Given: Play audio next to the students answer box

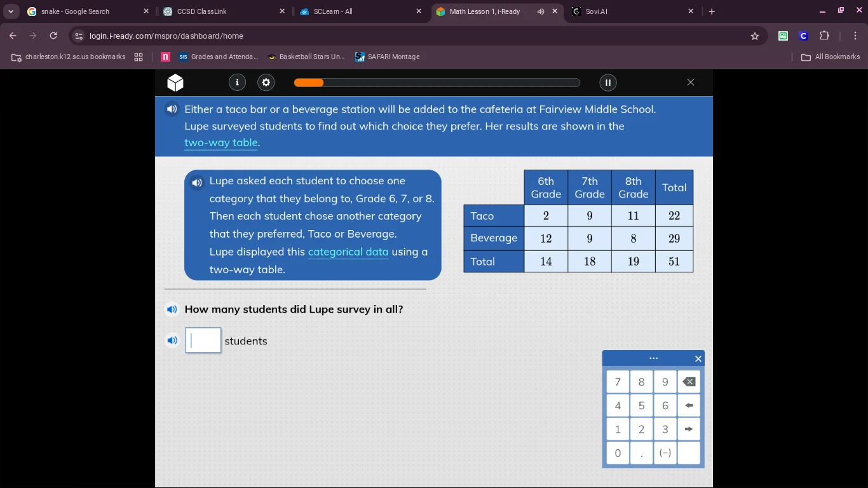Looking at the screenshot, I should (172, 341).
